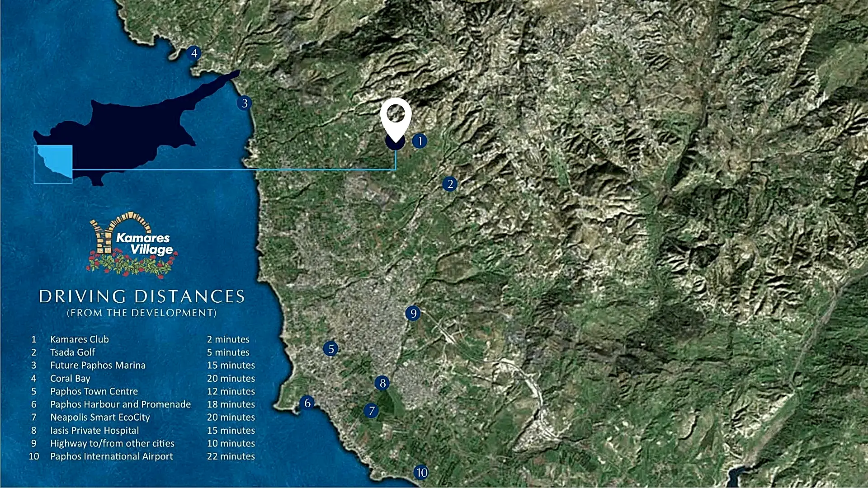Screen dimensions: 868x488
Task: Click the DRIVING DISTANCES heading
Action: pyautogui.click(x=142, y=296)
